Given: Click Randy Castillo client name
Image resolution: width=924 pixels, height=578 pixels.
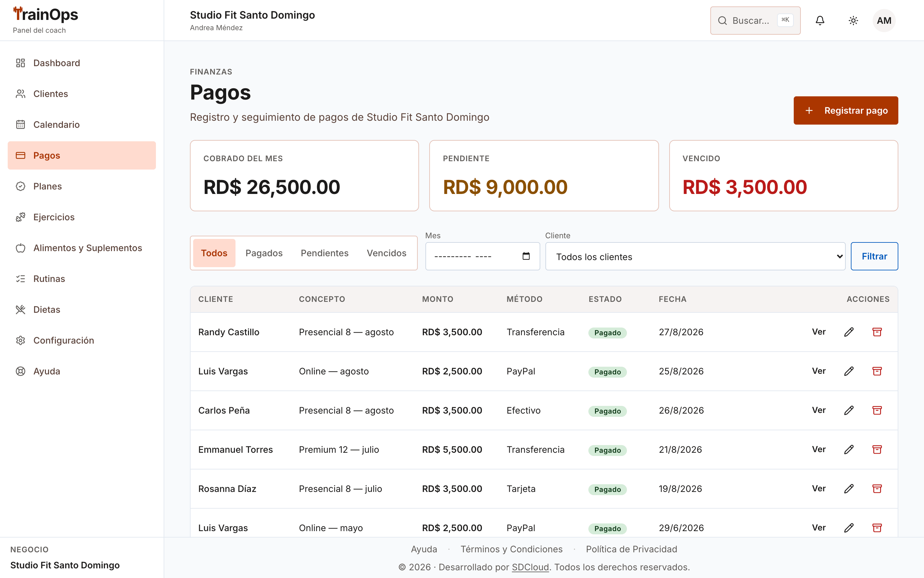Looking at the screenshot, I should (229, 332).
